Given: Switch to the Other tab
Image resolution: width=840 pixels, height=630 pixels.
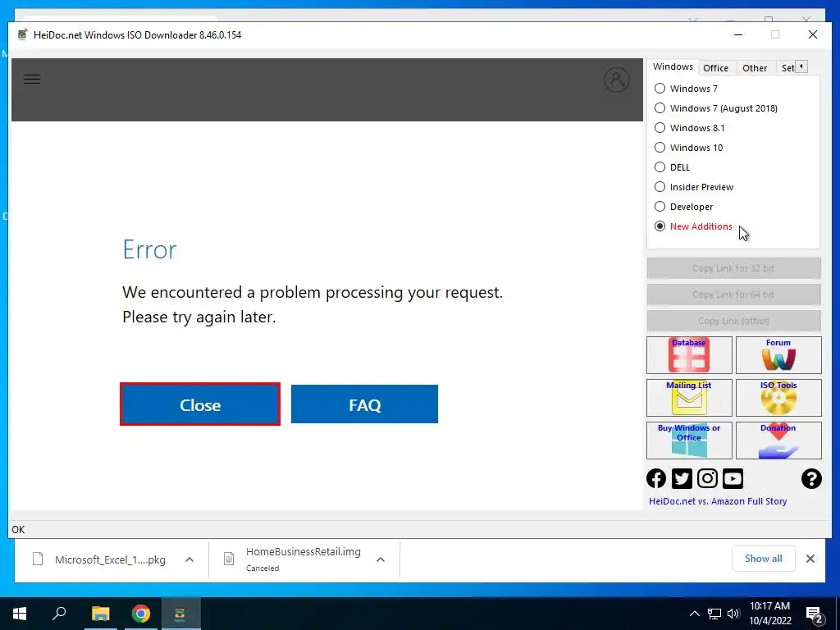Looking at the screenshot, I should click(x=755, y=68).
